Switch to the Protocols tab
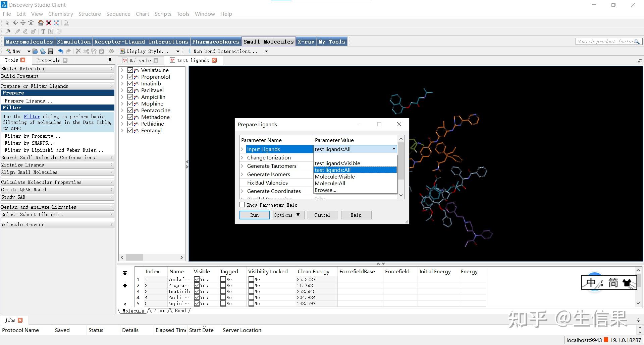This screenshot has width=644, height=345. 48,60
